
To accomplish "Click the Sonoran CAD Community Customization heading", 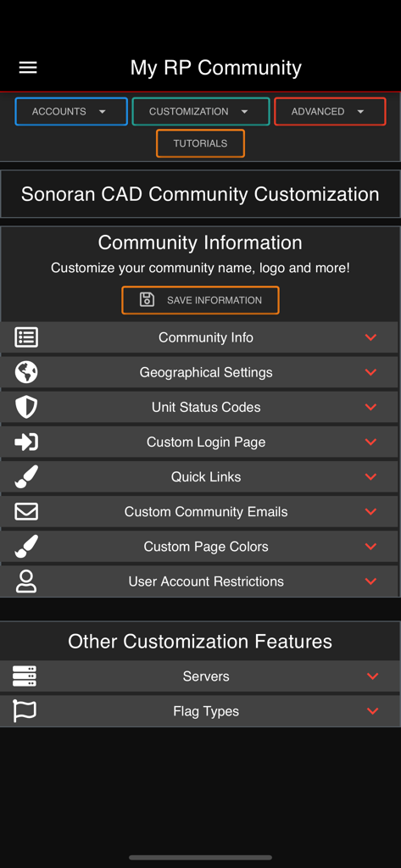I will click(200, 194).
